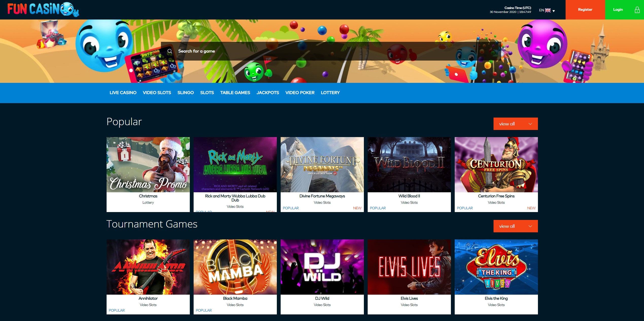
Task: Click the Christmas game title
Action: pos(148,196)
